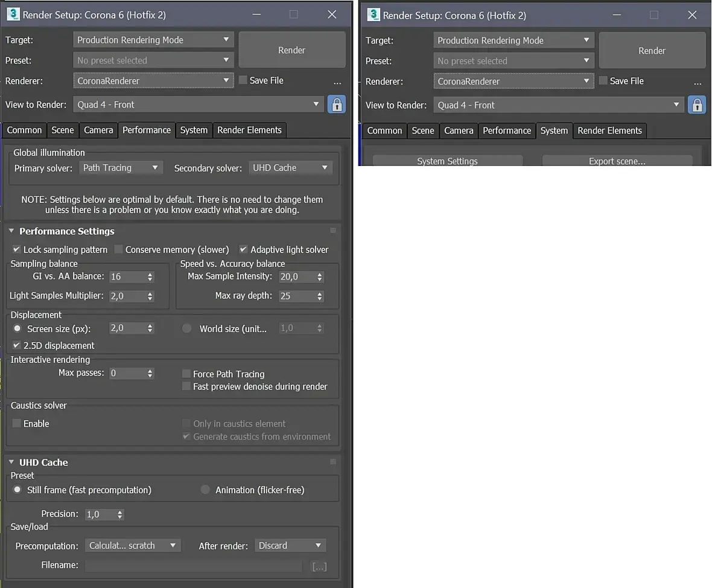Open View to Render dropdown in right window
This screenshot has height=588, width=712.
pos(559,105)
